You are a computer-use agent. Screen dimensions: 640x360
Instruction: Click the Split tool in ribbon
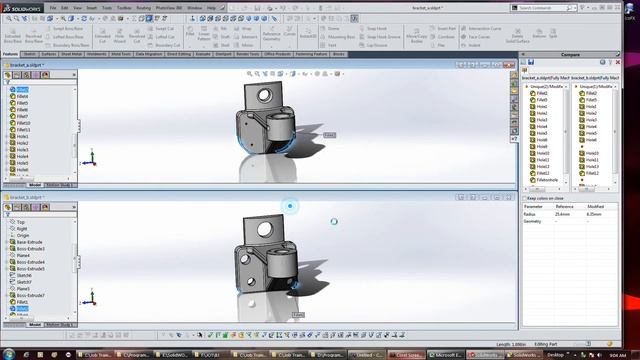point(553,33)
